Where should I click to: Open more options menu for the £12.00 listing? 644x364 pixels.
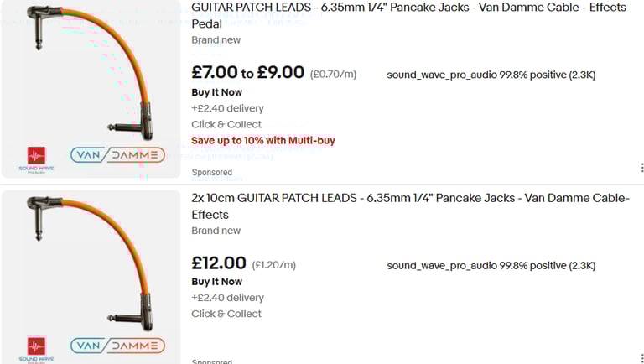[641, 357]
